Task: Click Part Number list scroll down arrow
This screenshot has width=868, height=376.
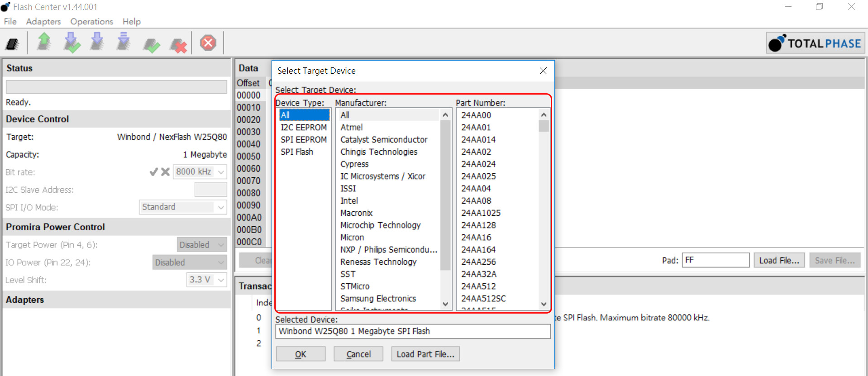Action: coord(544,304)
